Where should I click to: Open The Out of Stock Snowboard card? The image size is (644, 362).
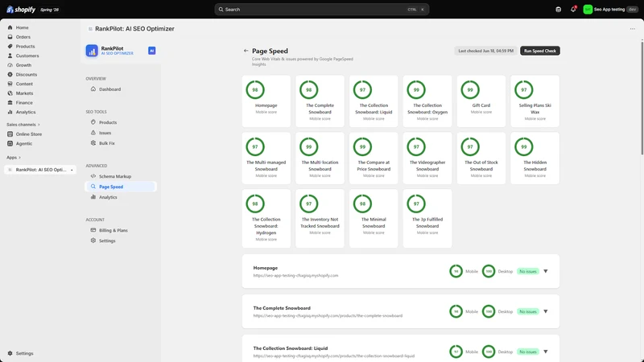(481, 158)
